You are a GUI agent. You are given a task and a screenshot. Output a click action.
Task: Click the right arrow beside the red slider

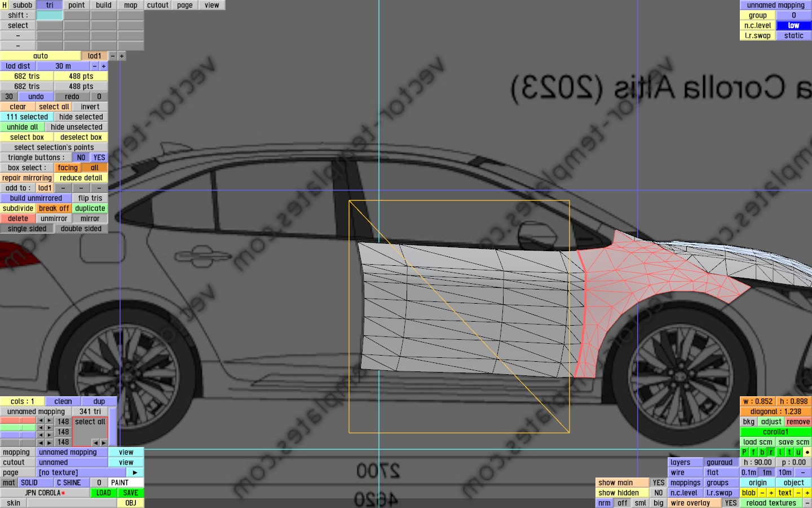50,421
